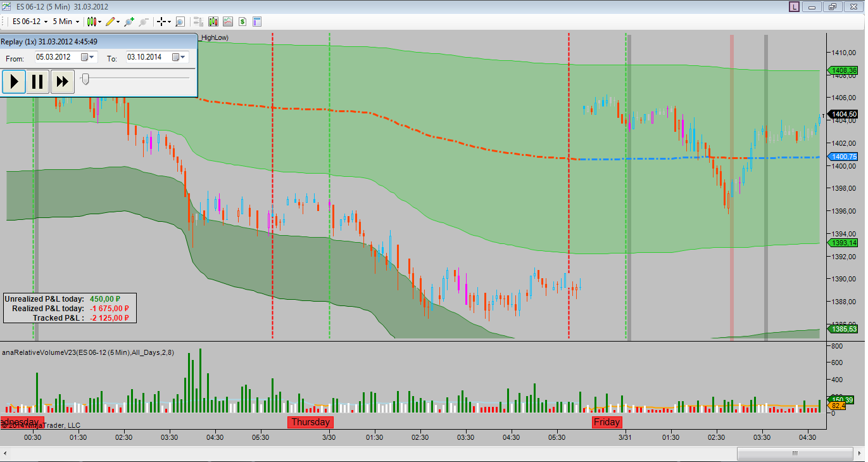Expand the chart style dropdown arrow
This screenshot has width=868, height=462.
coord(100,22)
